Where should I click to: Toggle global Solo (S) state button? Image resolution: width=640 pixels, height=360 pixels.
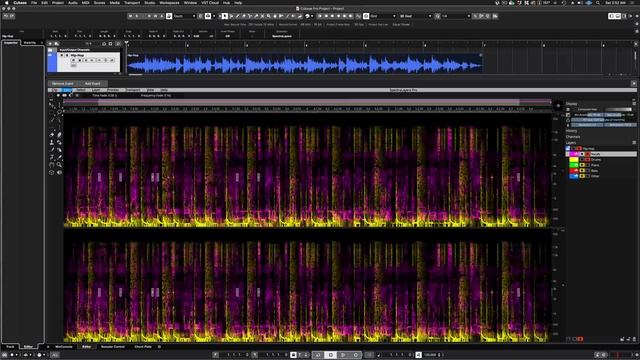pos(137,16)
